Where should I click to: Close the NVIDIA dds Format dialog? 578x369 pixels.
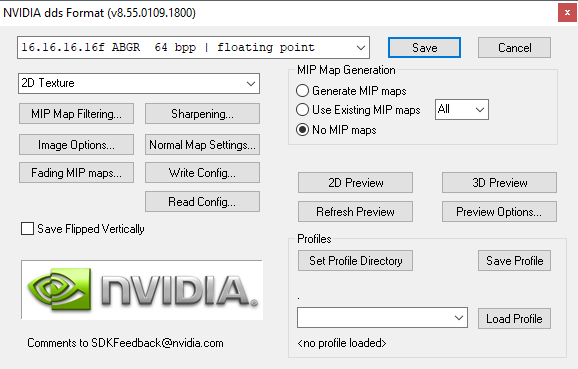tap(567, 13)
